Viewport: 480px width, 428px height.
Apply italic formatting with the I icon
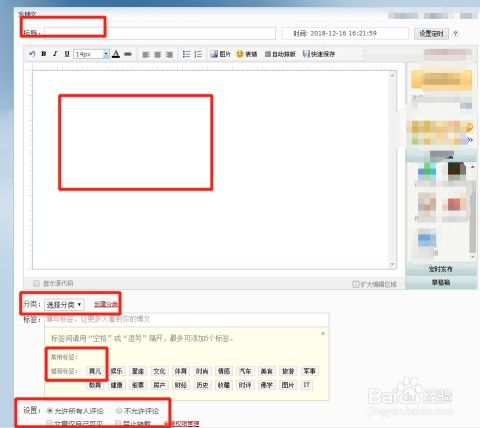55,54
